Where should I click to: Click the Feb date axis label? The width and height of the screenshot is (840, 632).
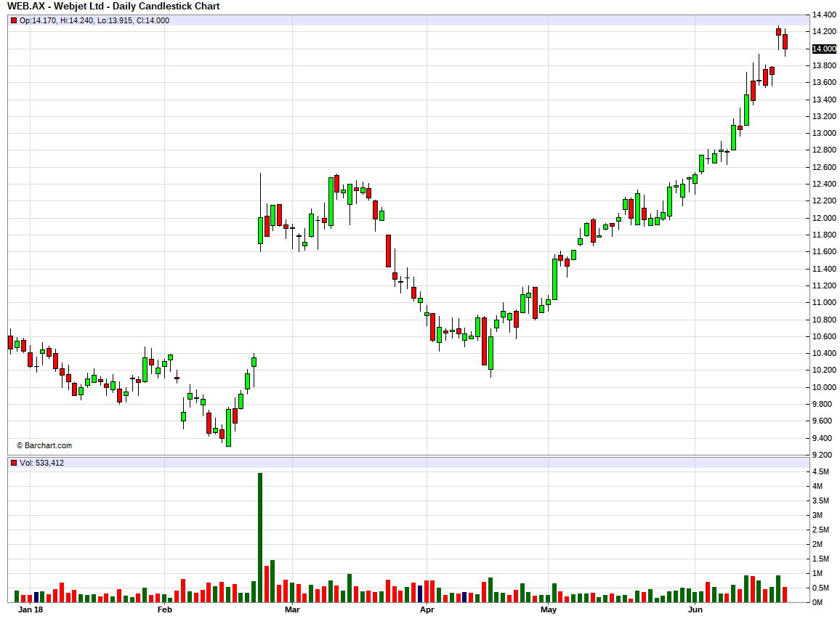165,609
